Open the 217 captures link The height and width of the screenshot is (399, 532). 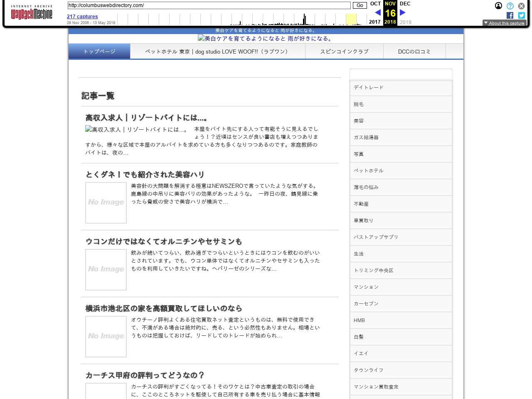coord(82,17)
